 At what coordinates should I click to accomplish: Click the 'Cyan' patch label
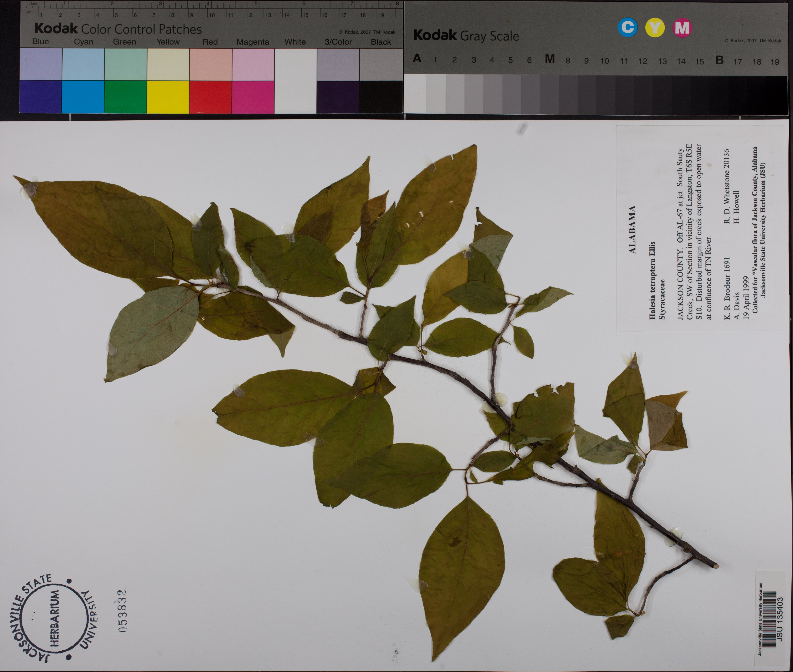(x=84, y=42)
